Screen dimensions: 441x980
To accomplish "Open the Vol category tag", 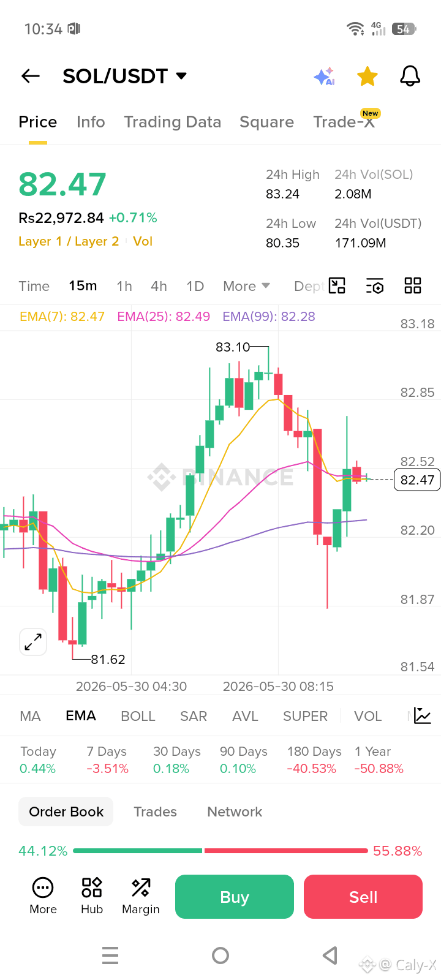I will (143, 241).
